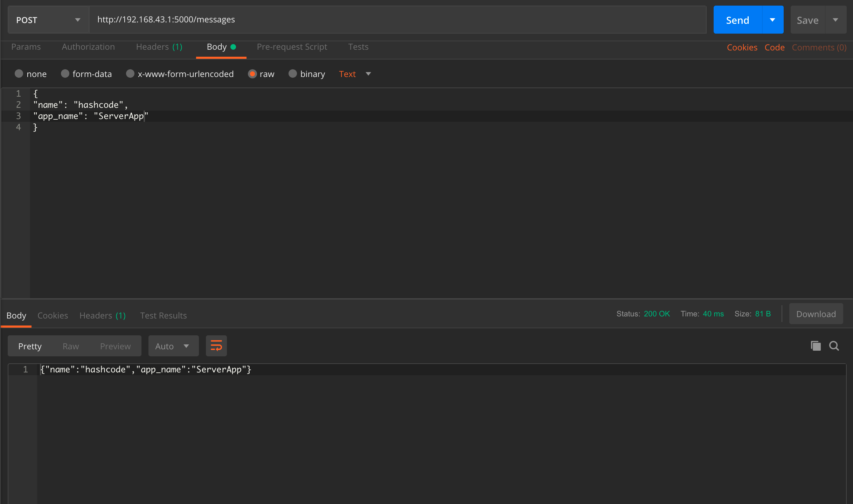Image resolution: width=853 pixels, height=504 pixels.
Task: Click the wrap lines icon in response toolbar
Action: click(x=216, y=346)
